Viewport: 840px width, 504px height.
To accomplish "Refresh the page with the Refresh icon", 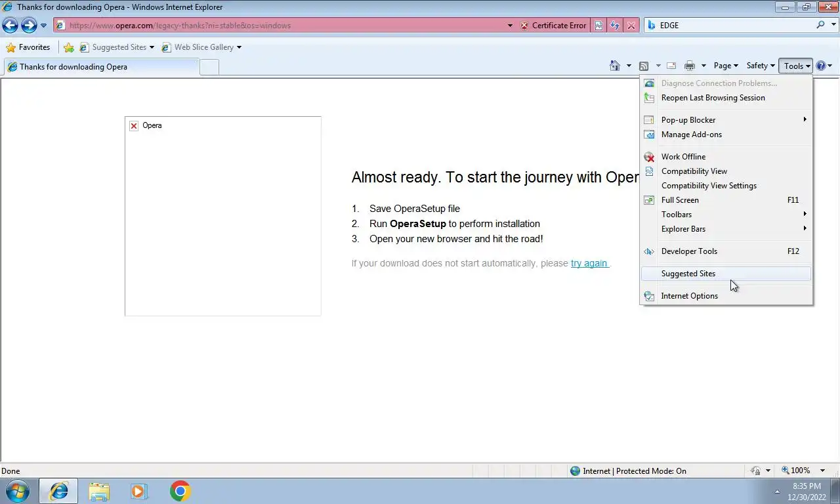I will point(615,26).
